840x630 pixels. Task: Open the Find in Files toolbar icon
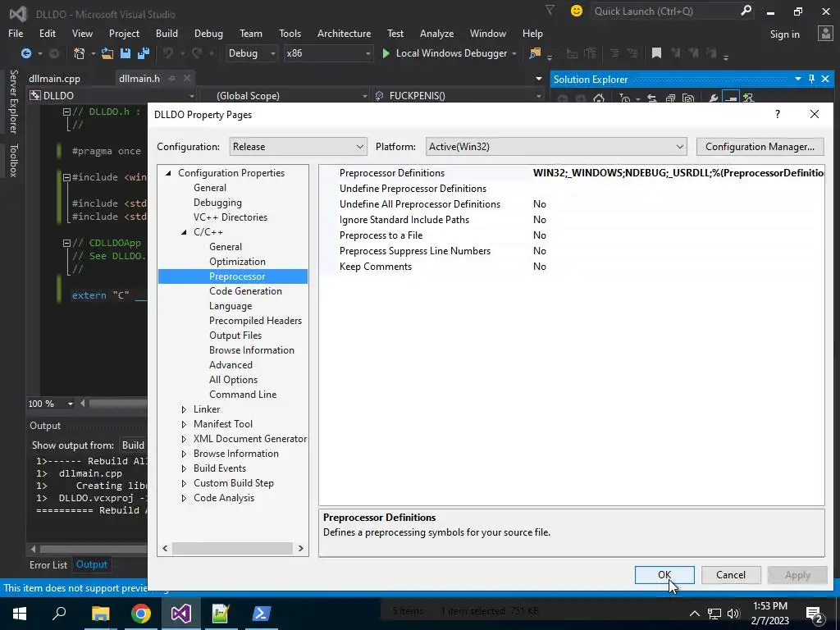[x=535, y=53]
